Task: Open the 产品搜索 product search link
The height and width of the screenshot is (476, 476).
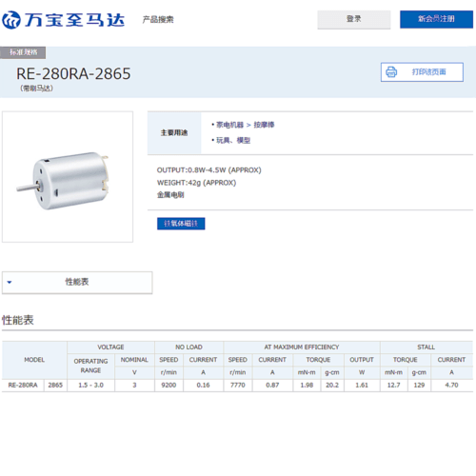Action: point(158,20)
